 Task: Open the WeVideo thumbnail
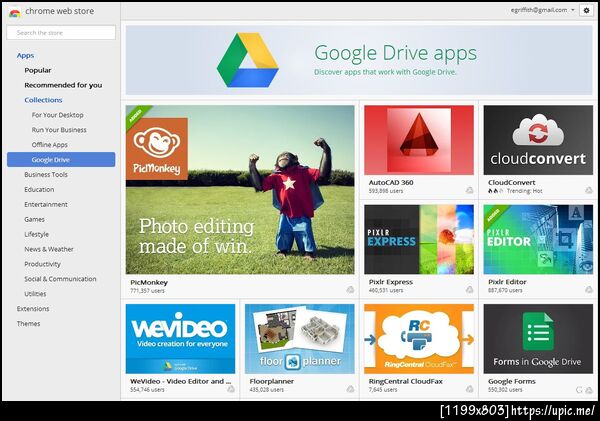[180, 339]
